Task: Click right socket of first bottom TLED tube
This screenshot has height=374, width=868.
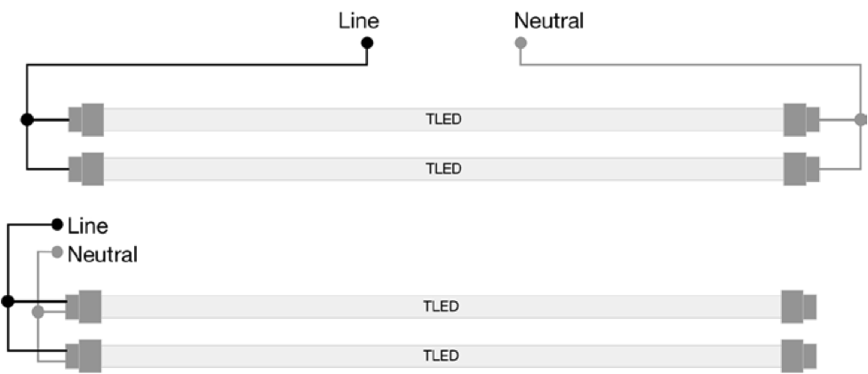Action: tap(800, 306)
